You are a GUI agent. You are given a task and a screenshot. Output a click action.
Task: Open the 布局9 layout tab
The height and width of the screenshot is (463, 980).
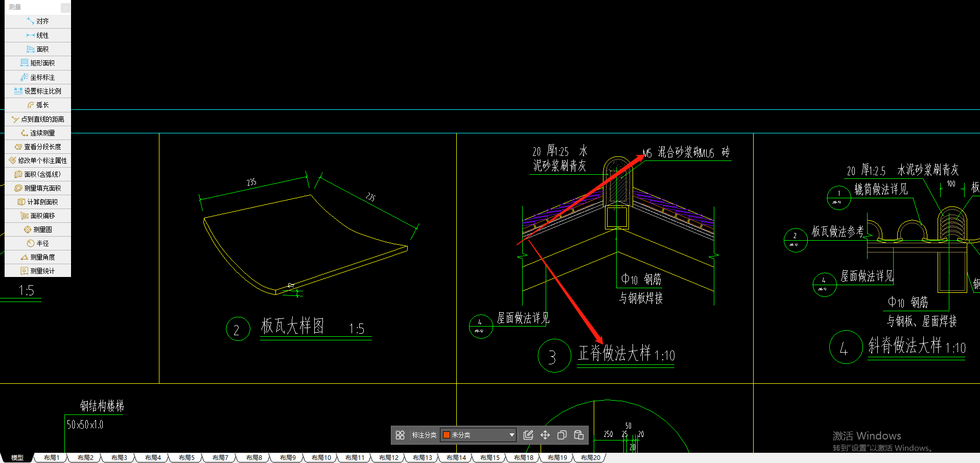coord(288,458)
